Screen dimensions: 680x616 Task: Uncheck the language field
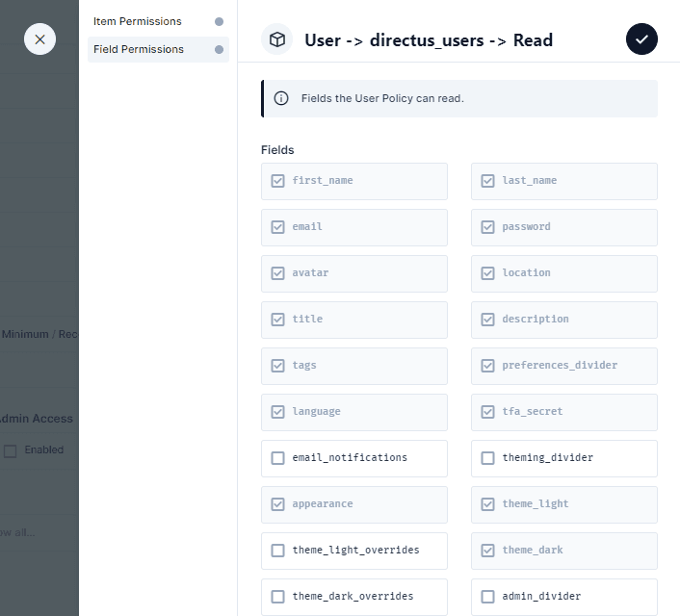(x=277, y=412)
